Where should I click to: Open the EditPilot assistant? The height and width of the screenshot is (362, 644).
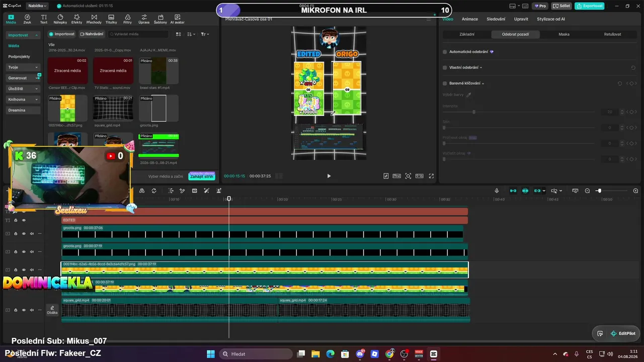623,333
